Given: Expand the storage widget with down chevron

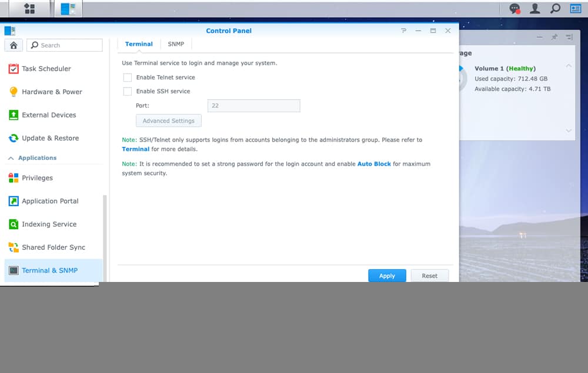Looking at the screenshot, I should click(569, 130).
